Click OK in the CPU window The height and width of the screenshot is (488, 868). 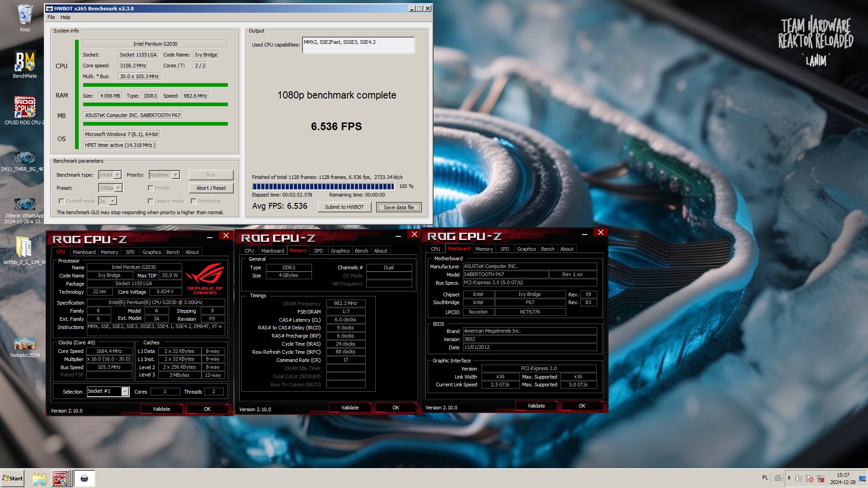[x=207, y=409]
